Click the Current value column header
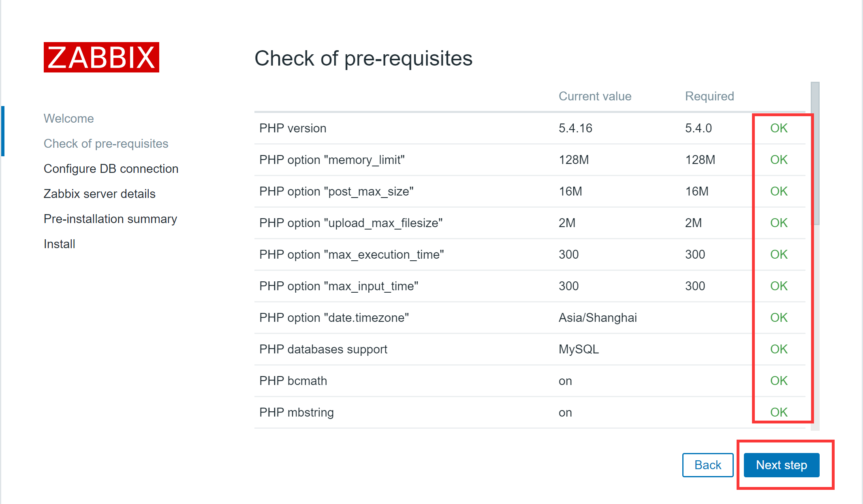The height and width of the screenshot is (504, 863). (x=594, y=96)
